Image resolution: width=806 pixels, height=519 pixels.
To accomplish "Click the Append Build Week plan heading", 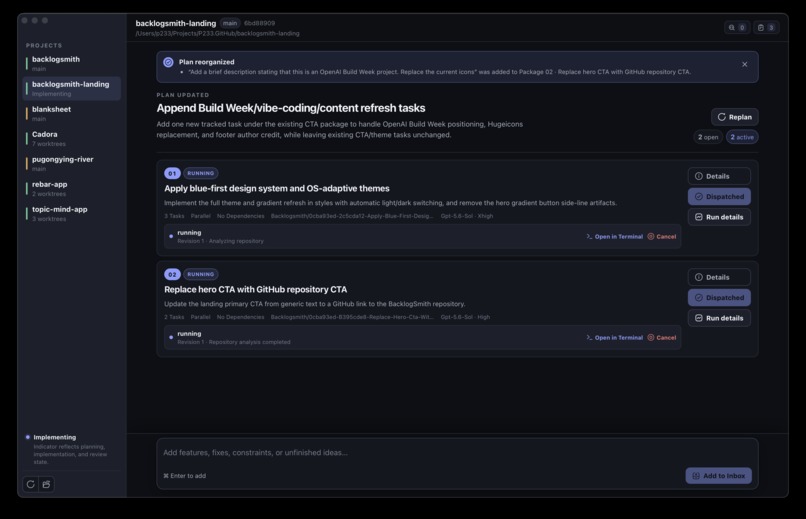I will (x=291, y=108).
